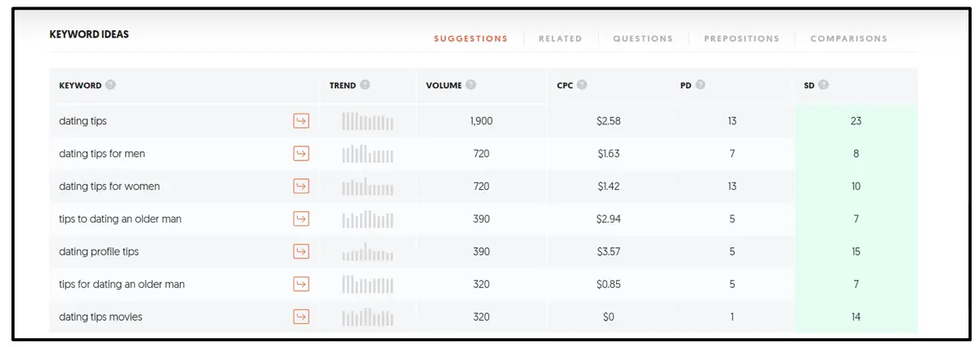Open arrow icon for 'tips to dating an older man'
This screenshot has width=980, height=347.
301,219
